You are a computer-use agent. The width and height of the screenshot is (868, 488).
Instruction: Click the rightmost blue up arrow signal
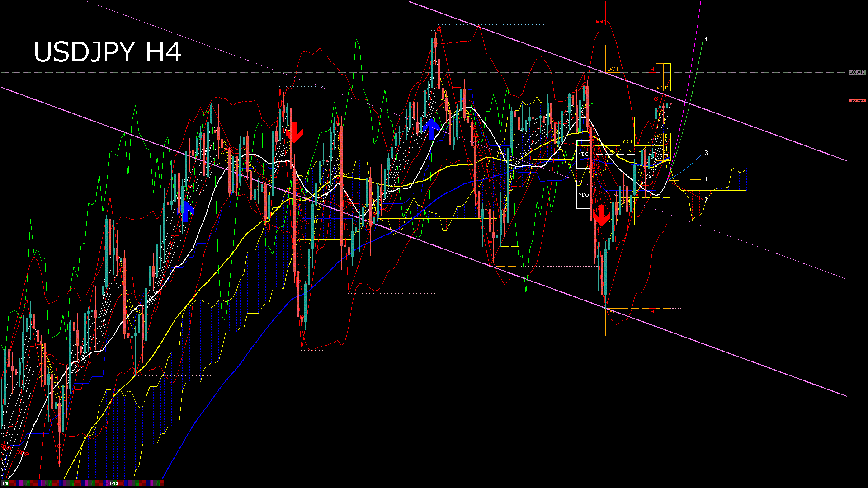(432, 129)
